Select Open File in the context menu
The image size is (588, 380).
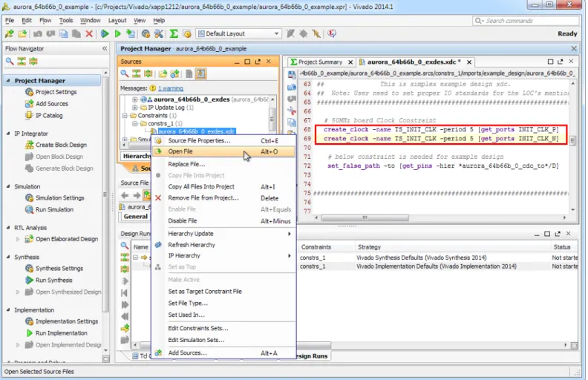tap(223, 151)
